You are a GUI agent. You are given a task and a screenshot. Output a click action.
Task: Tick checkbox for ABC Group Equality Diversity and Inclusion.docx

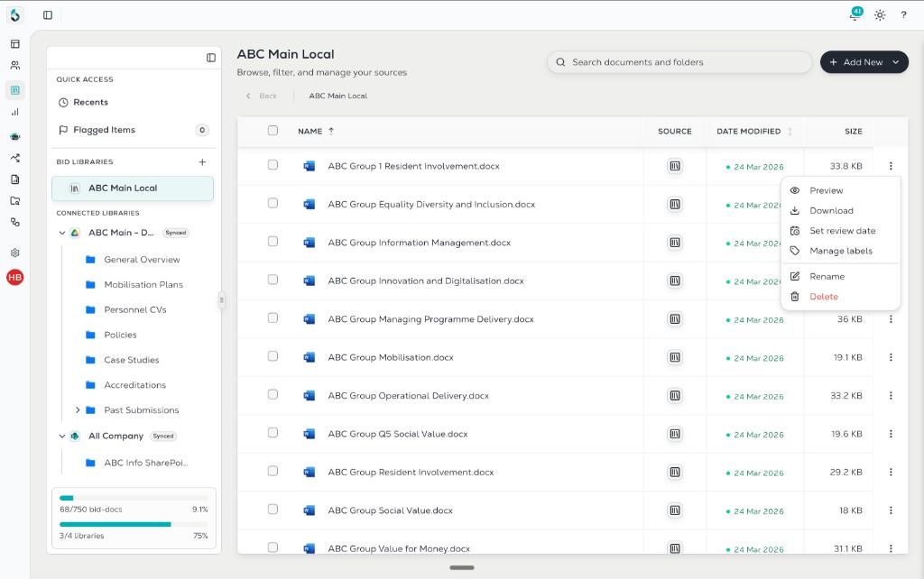point(273,203)
